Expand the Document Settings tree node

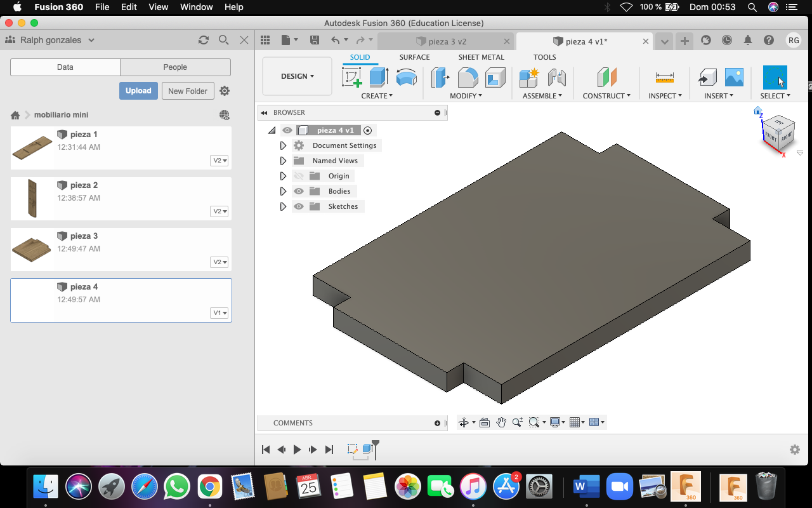(283, 145)
